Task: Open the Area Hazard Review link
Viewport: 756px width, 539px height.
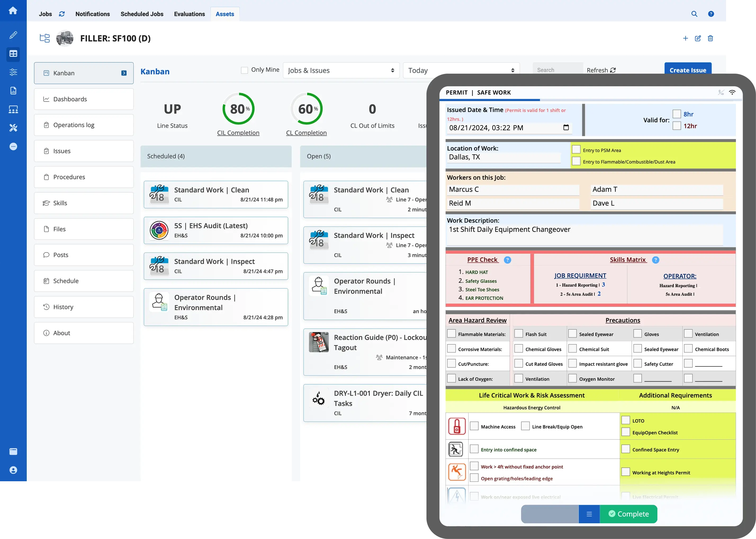Action: pyautogui.click(x=477, y=320)
